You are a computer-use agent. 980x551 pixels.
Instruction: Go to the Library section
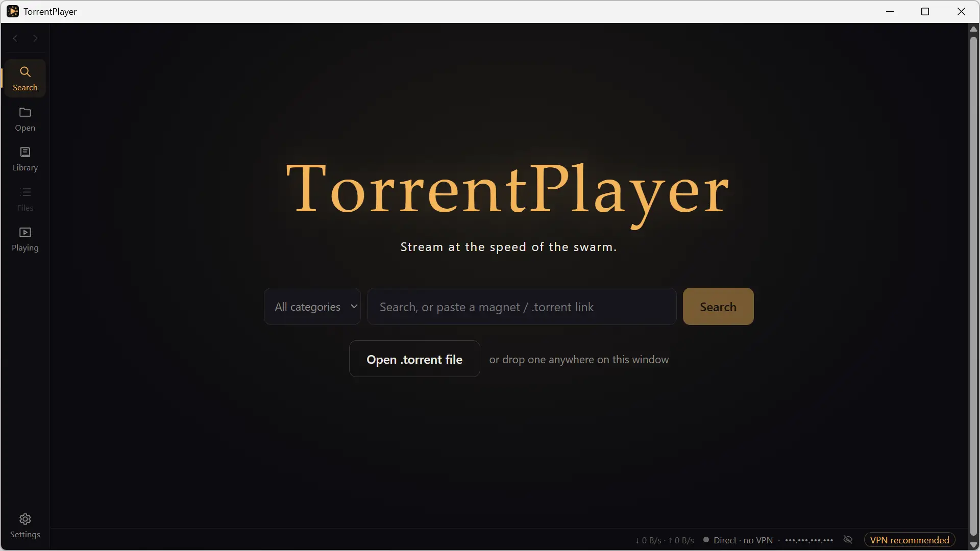25,159
